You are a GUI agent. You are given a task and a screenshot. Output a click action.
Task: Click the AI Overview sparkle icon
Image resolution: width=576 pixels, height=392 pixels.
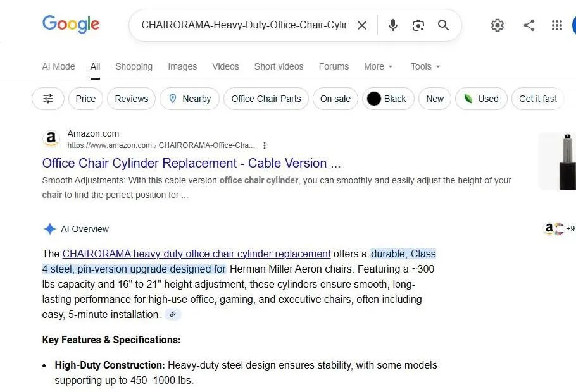[x=49, y=229]
